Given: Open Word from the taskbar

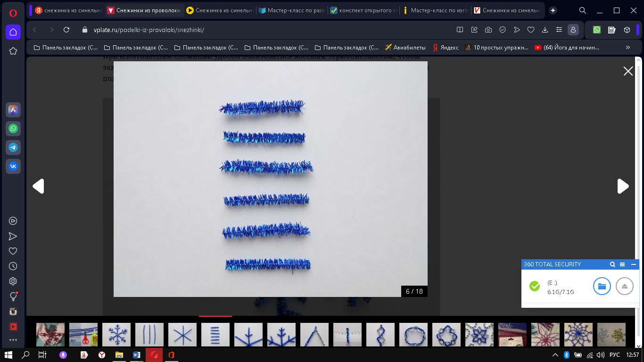Looking at the screenshot, I should pos(137,354).
